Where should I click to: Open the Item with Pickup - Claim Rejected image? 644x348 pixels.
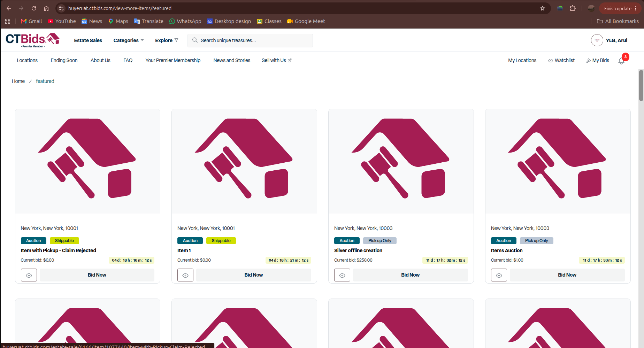coord(87,161)
